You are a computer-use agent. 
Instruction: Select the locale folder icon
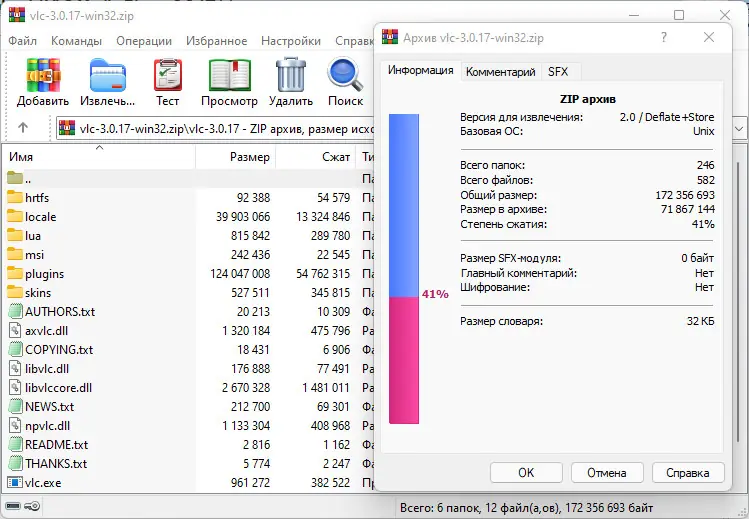[x=15, y=216]
